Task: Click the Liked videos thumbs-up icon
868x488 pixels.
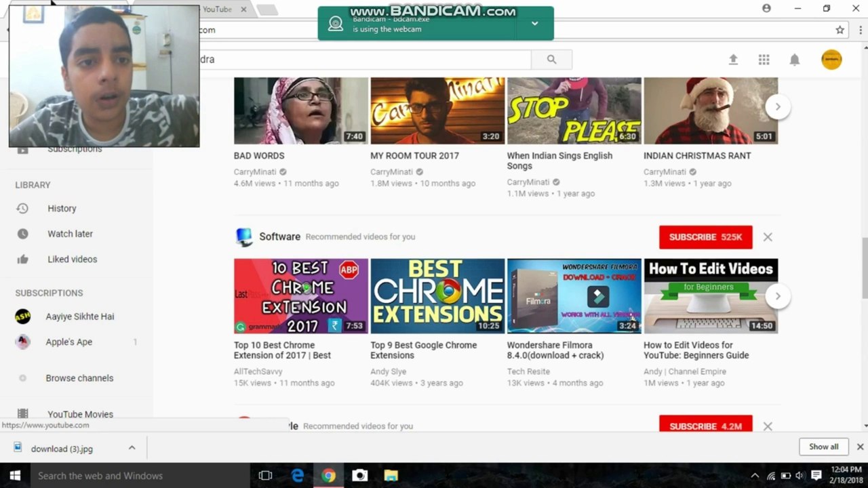Action: pyautogui.click(x=22, y=259)
